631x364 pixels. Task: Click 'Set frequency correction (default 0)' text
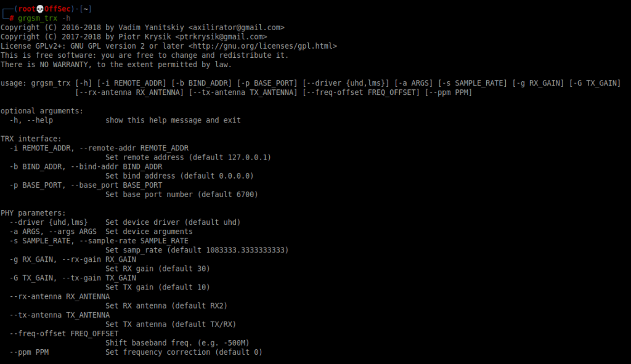[184, 352]
